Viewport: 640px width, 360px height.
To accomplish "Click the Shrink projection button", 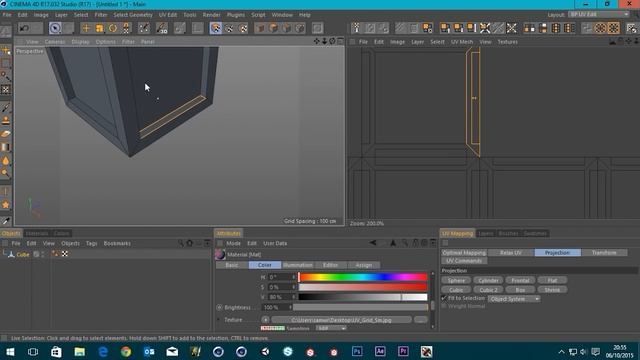I will tap(552, 290).
